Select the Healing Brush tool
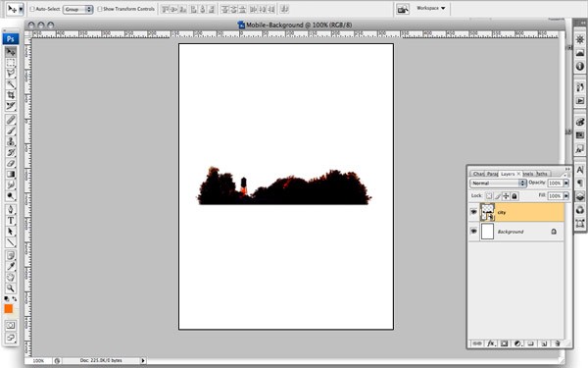The height and width of the screenshot is (368, 588). tap(11, 120)
